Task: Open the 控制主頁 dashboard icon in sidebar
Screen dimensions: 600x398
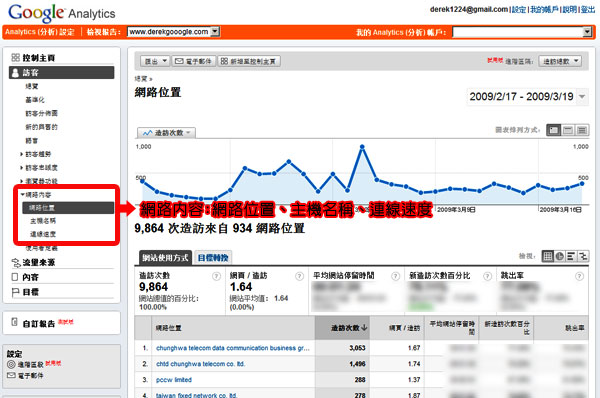Action: pos(15,58)
